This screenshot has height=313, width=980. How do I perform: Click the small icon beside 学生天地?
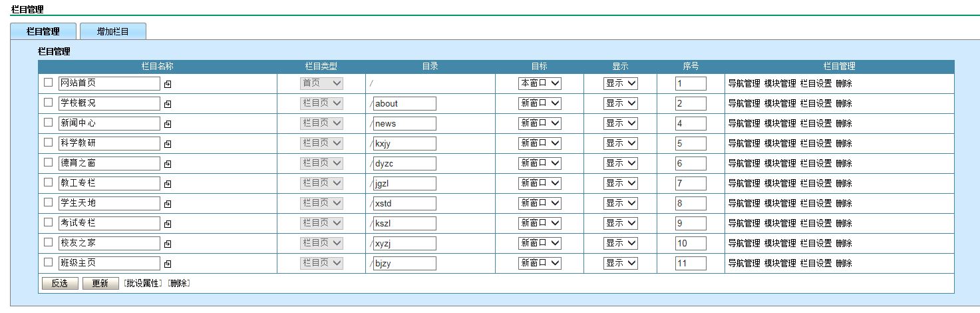coord(168,204)
